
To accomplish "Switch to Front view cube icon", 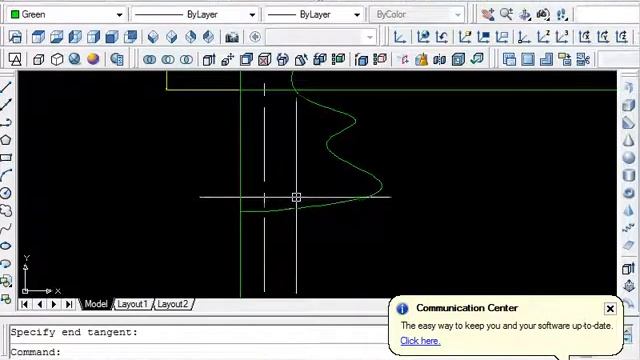I will pos(111,37).
